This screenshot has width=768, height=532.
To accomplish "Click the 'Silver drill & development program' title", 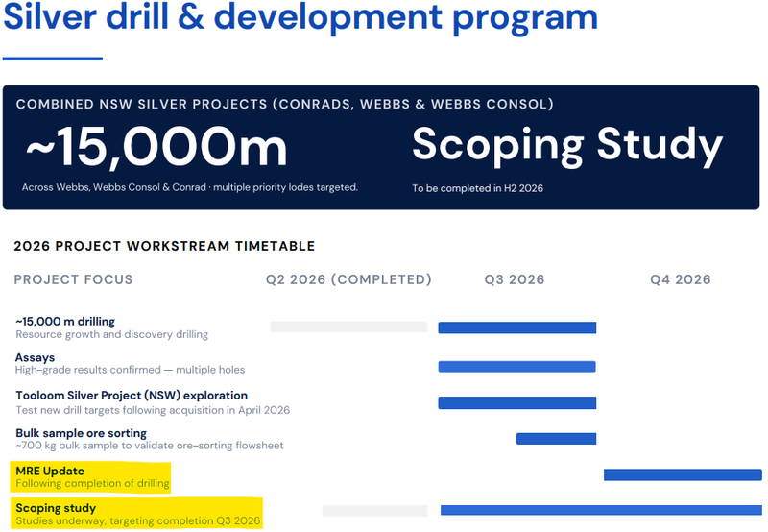I will (300, 18).
